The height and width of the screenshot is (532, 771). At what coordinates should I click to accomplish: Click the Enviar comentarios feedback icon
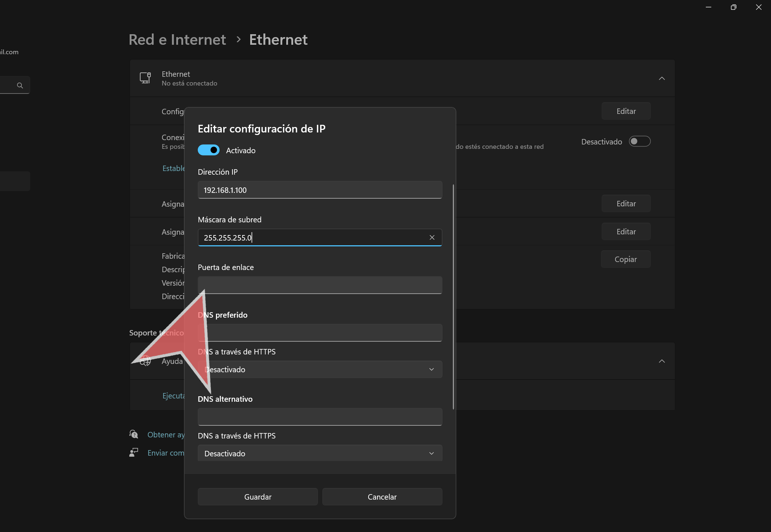tap(134, 452)
